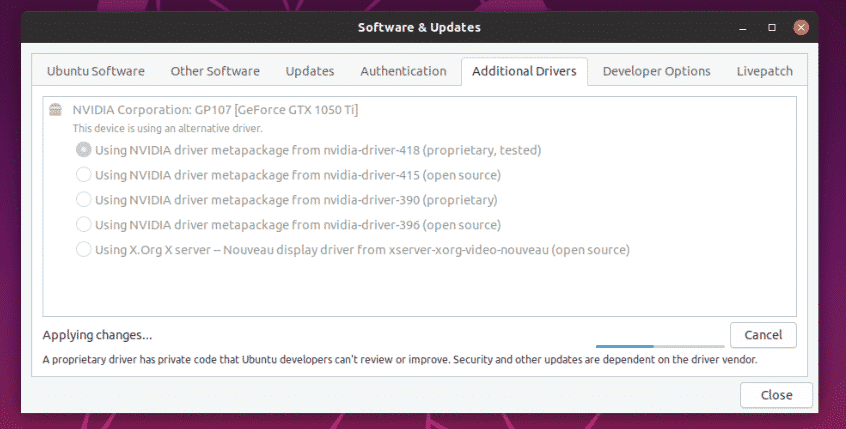Click the NVIDIA GP107 GeForce GTX 1050 Ti heading
The image size is (846, 429).
(215, 110)
